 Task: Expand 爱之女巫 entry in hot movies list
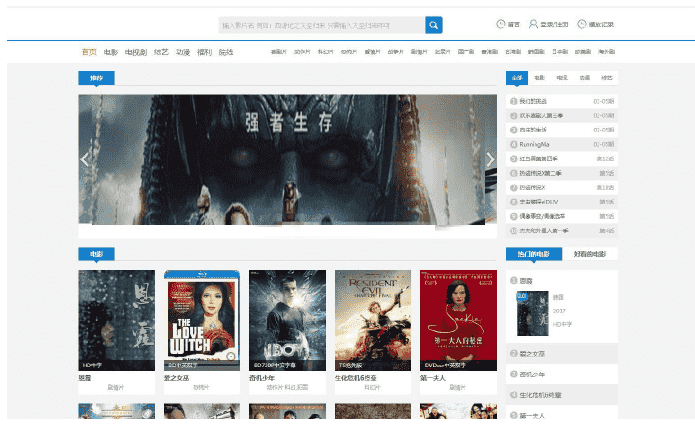[536, 354]
